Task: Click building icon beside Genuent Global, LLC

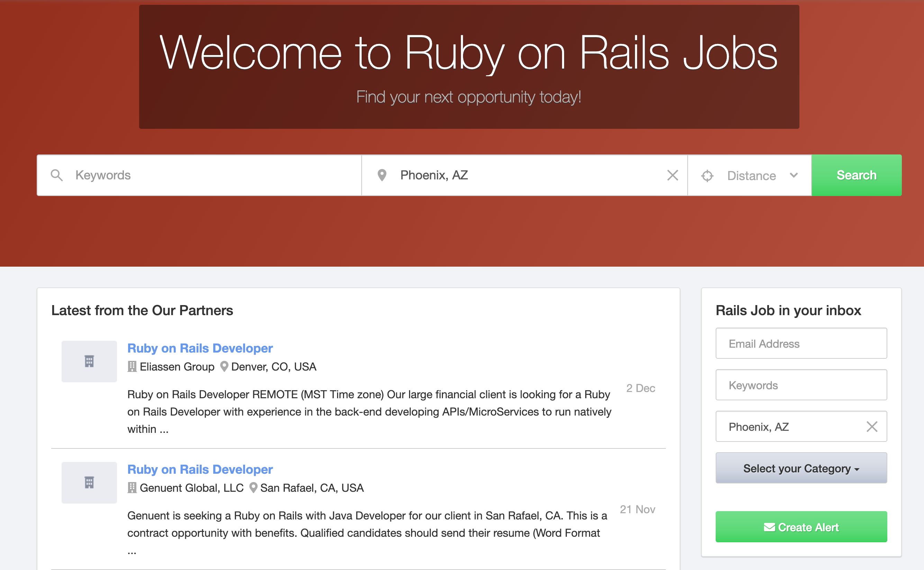Action: tap(132, 488)
